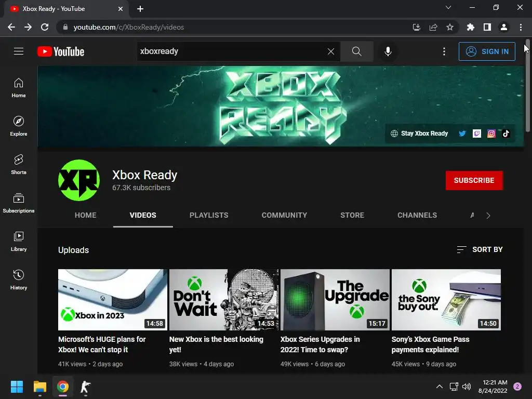Image resolution: width=532 pixels, height=399 pixels.
Task: Open the Chrome profile icon
Action: [503, 27]
